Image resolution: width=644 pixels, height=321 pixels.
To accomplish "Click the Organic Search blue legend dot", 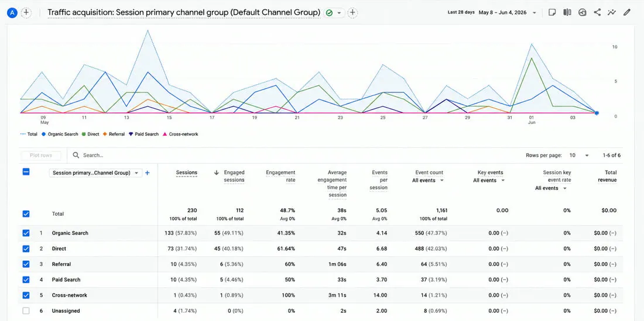I will [x=43, y=134].
